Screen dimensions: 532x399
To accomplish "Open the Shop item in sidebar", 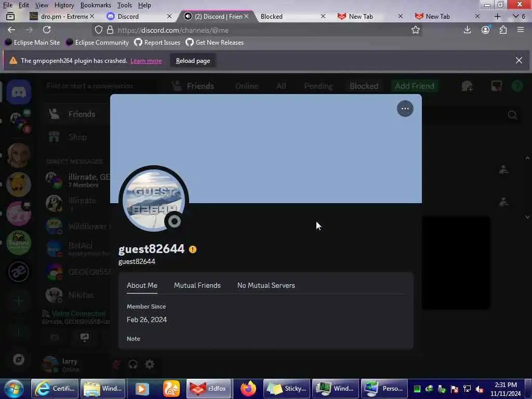I will pos(78,137).
